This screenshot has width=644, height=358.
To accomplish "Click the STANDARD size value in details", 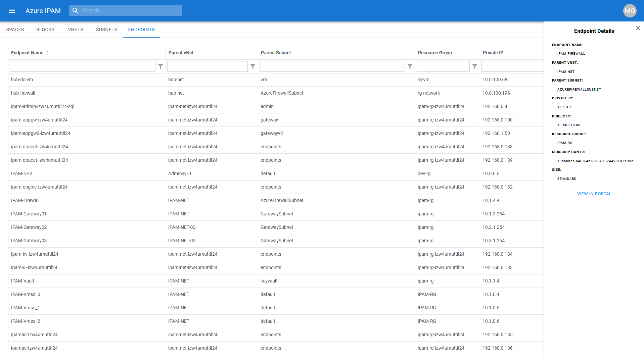I will 567,179.
